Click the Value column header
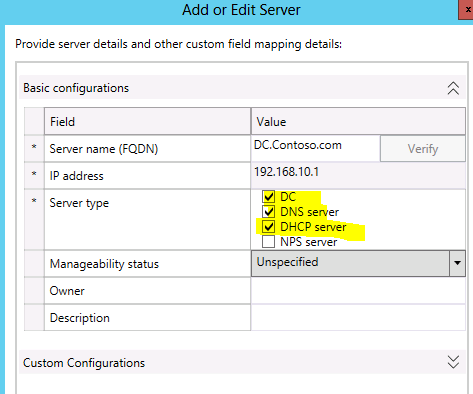473x394 pixels. [x=358, y=121]
